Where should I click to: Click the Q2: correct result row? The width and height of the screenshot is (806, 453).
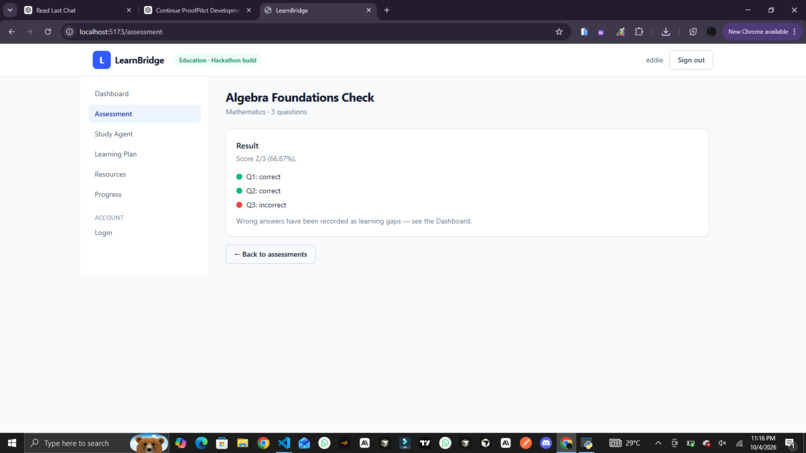coord(259,191)
